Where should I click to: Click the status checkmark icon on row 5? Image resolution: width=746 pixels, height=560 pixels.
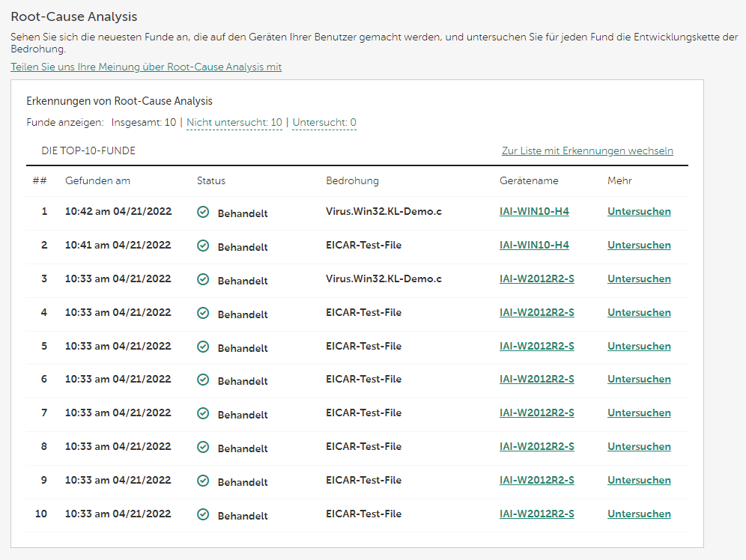pyautogui.click(x=203, y=345)
